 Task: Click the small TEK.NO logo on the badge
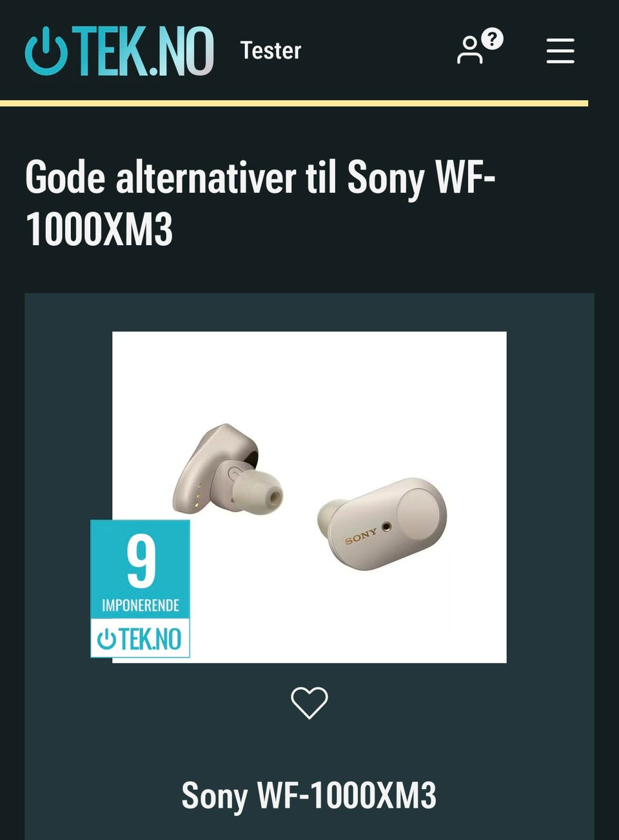click(x=140, y=639)
